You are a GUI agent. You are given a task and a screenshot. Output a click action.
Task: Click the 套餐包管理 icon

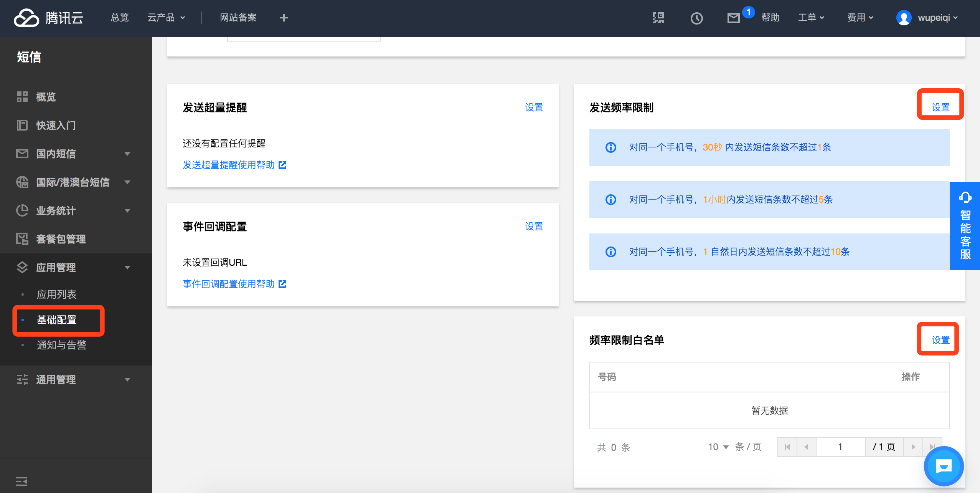pos(22,239)
